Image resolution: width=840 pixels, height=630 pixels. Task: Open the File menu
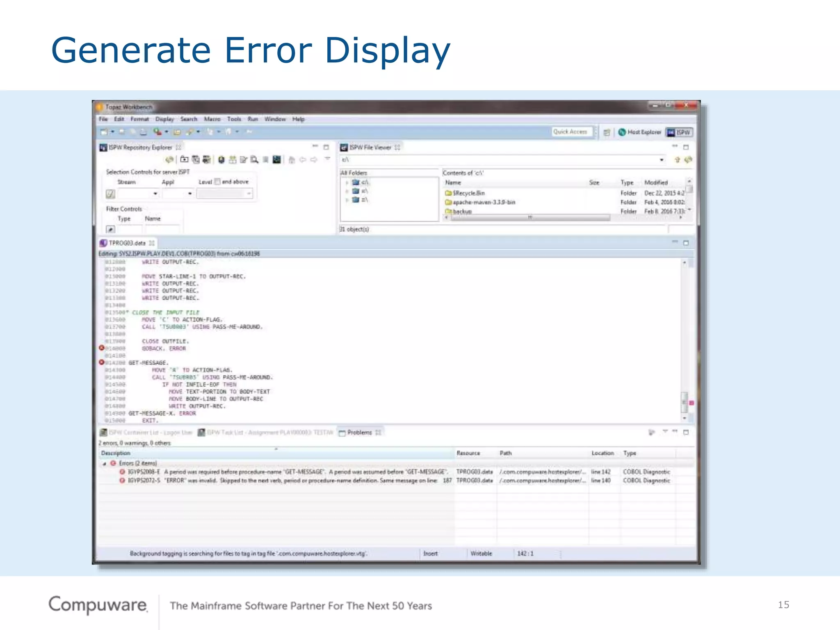click(x=103, y=119)
